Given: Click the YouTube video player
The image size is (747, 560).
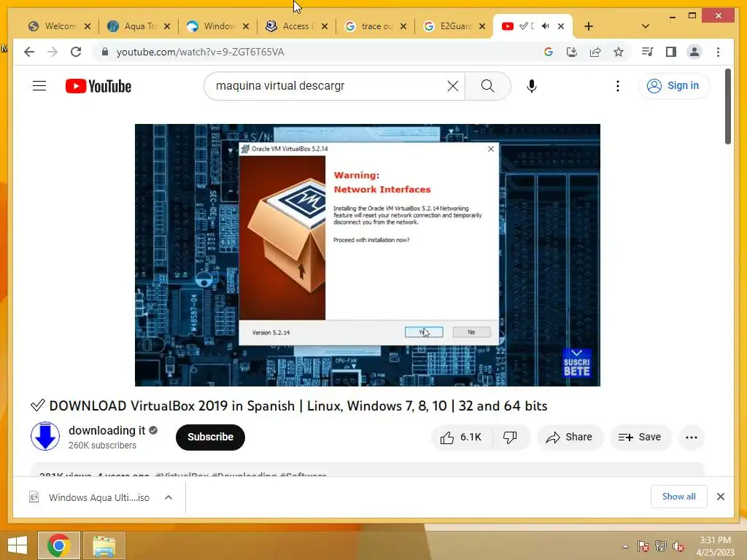Looking at the screenshot, I should click(x=368, y=254).
